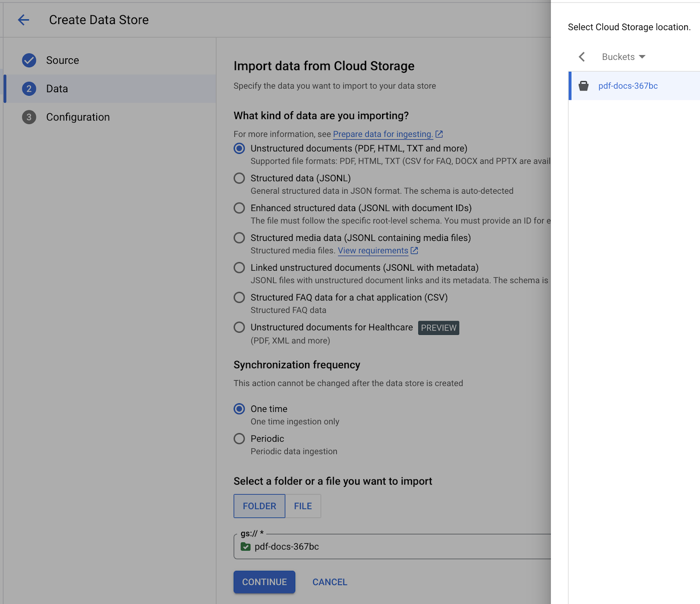Choose Periodic synchronization frequency
This screenshot has width=700, height=604.
coord(239,439)
